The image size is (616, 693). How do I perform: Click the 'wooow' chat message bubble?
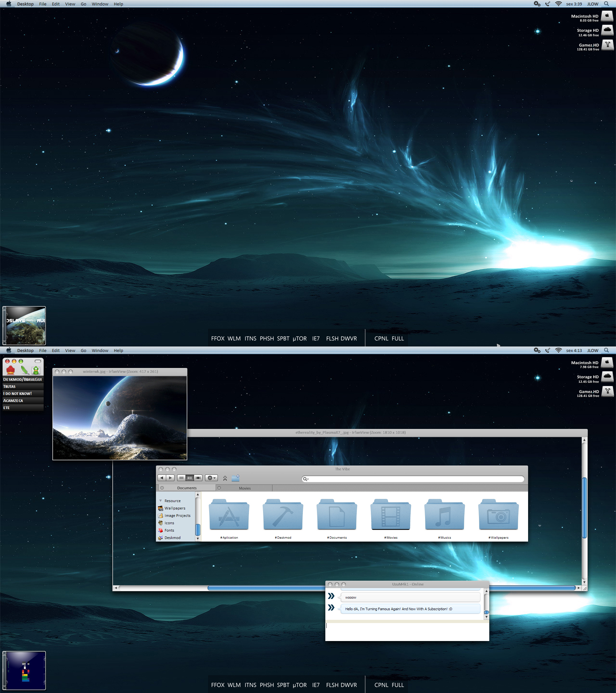(x=411, y=597)
